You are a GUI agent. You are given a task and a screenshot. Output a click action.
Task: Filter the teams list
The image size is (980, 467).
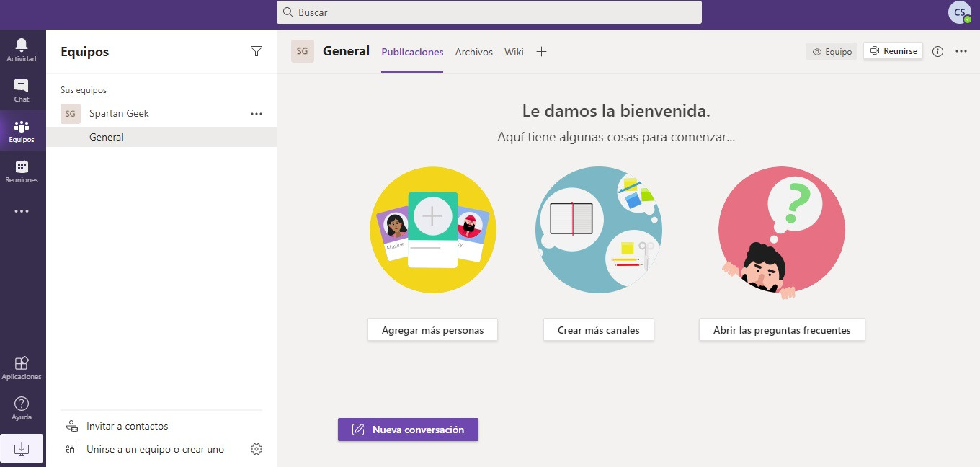click(x=256, y=51)
